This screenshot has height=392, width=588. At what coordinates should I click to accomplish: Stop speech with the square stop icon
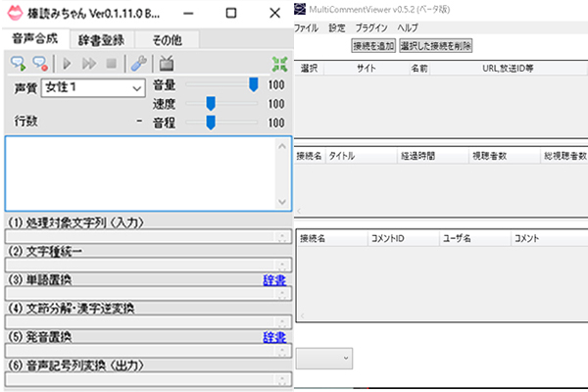pos(111,64)
